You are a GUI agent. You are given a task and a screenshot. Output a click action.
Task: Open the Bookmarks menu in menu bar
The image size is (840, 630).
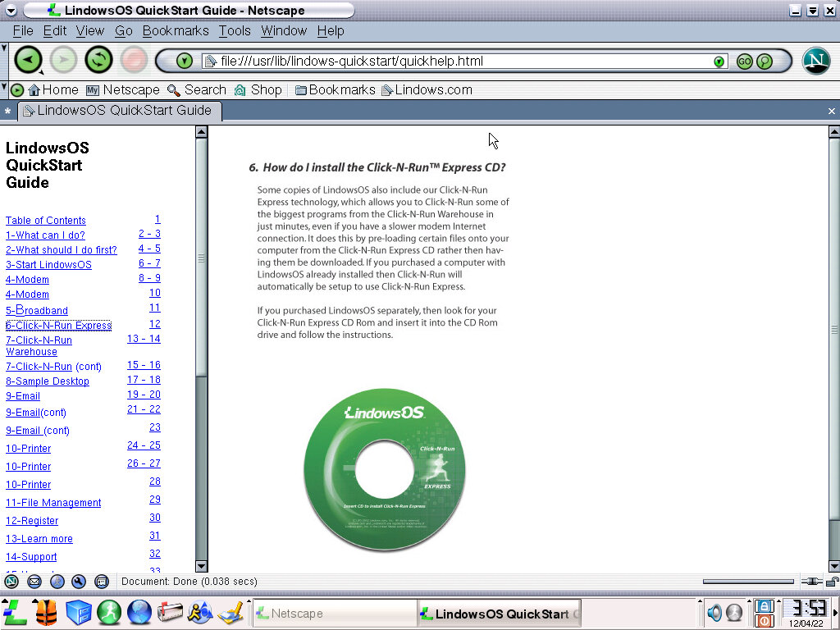click(176, 31)
